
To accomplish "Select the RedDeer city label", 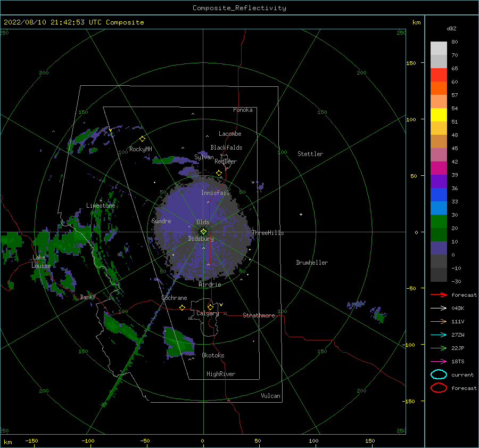I will [226, 161].
